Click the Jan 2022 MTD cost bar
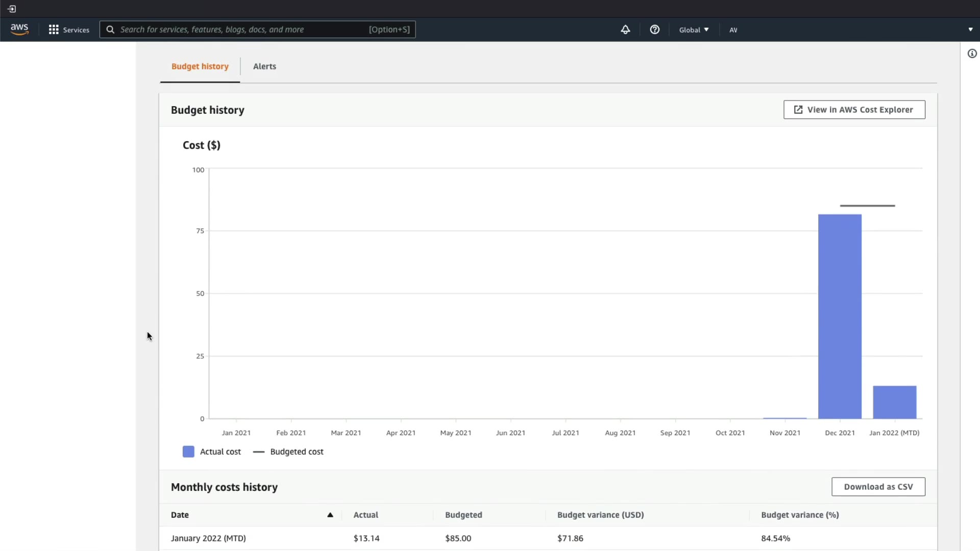 pyautogui.click(x=894, y=402)
